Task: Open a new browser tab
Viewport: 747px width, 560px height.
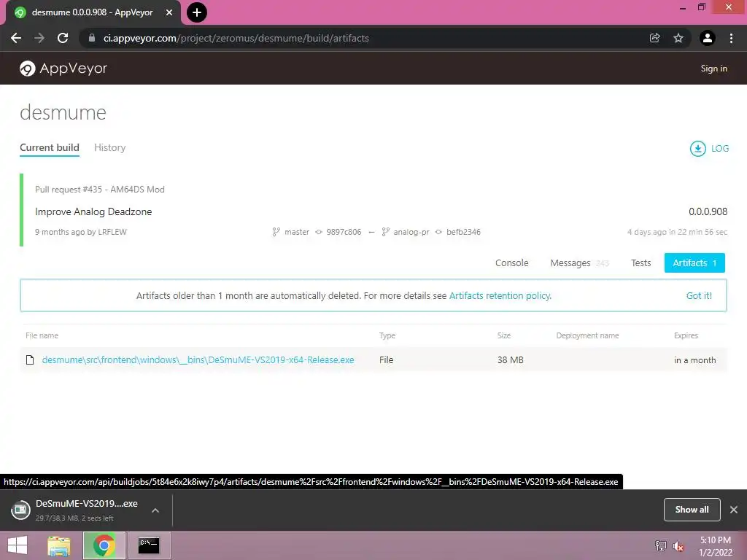Action: click(x=197, y=12)
